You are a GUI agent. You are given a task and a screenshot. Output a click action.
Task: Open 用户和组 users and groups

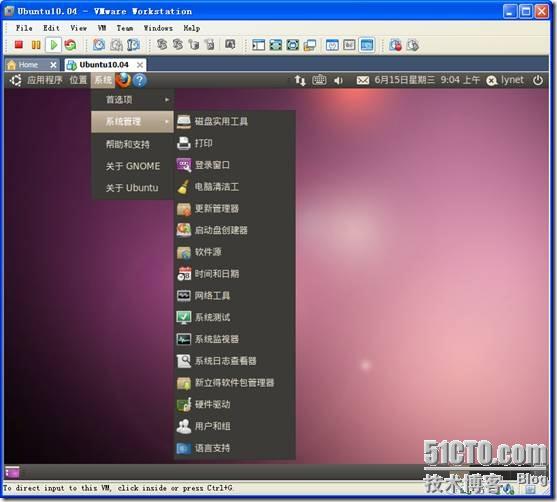point(234,426)
